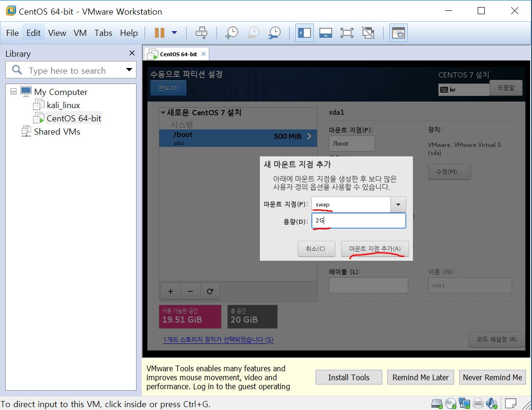Close the Library panel
This screenshot has width=532, height=410.
click(132, 53)
